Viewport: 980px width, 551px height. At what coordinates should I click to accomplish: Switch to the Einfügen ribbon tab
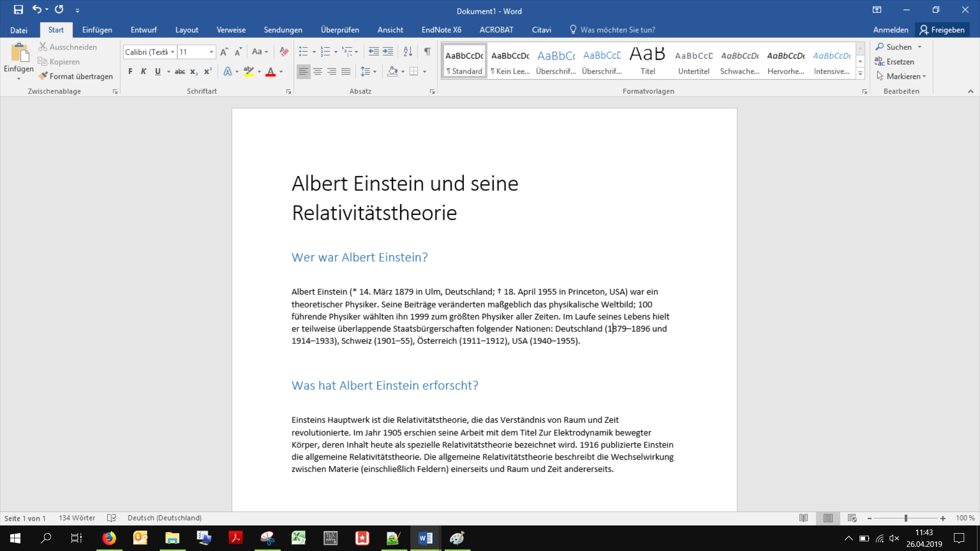tap(97, 30)
